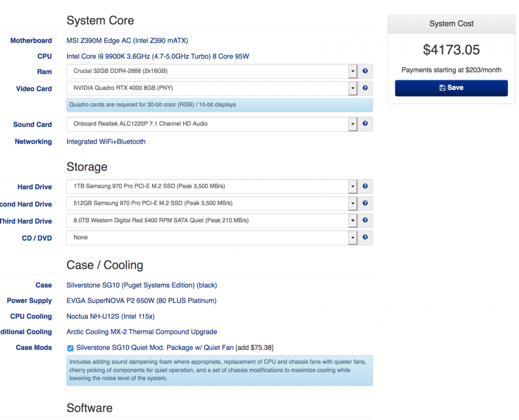Image resolution: width=519 pixels, height=420 pixels.
Task: Expand the Video Card dropdown arrow
Action: pyautogui.click(x=353, y=88)
